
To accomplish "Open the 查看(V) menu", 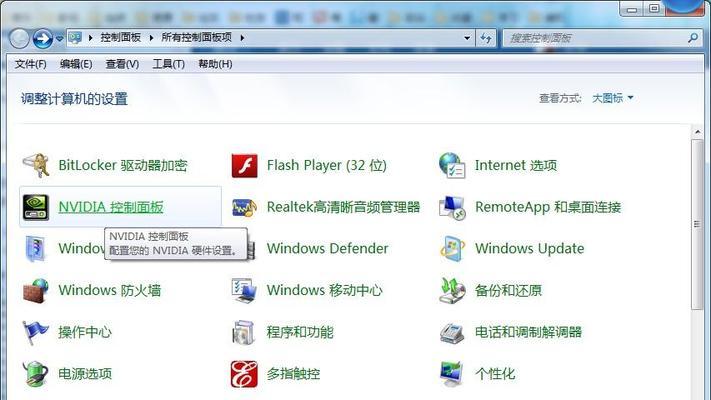I will click(x=122, y=64).
